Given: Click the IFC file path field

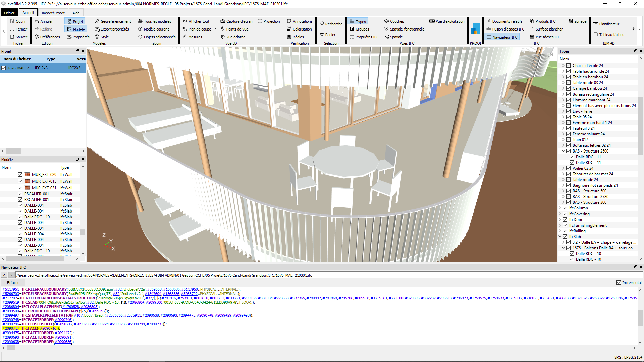Looking at the screenshot, I should point(329,275).
